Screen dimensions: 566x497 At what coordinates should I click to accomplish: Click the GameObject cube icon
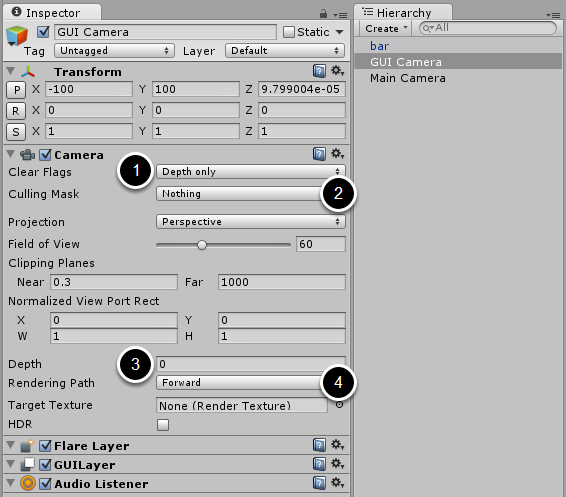17,36
